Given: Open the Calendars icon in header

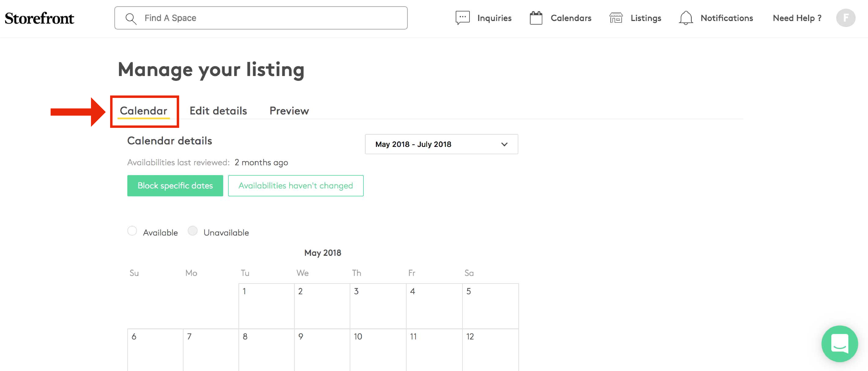Looking at the screenshot, I should point(536,18).
